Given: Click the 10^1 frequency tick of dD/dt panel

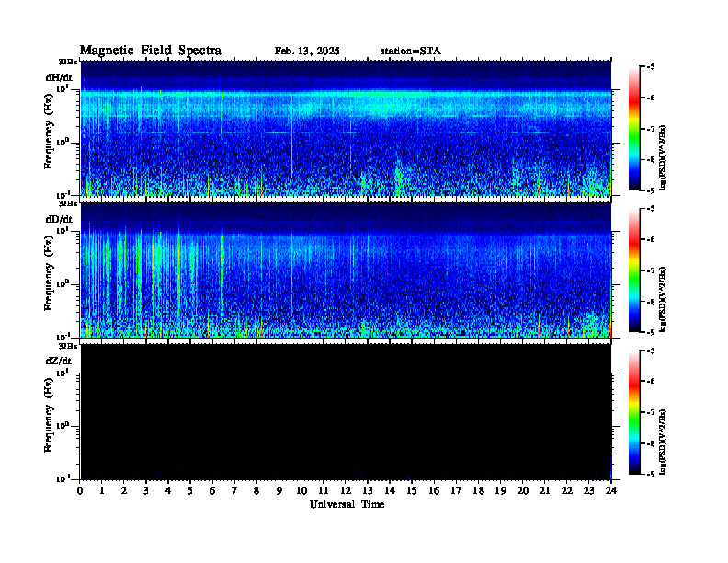Looking at the screenshot, I should 63,230.
